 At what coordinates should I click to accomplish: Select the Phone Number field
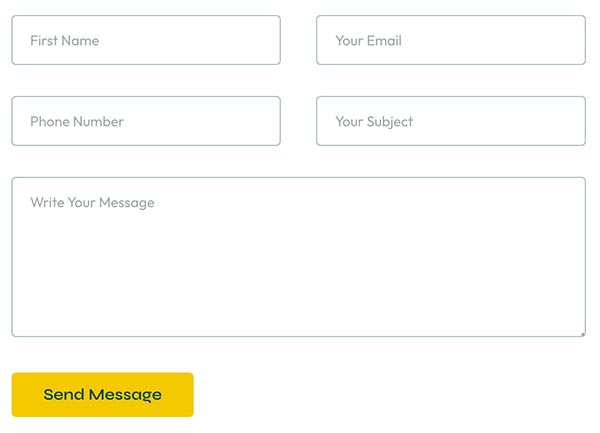pos(146,121)
